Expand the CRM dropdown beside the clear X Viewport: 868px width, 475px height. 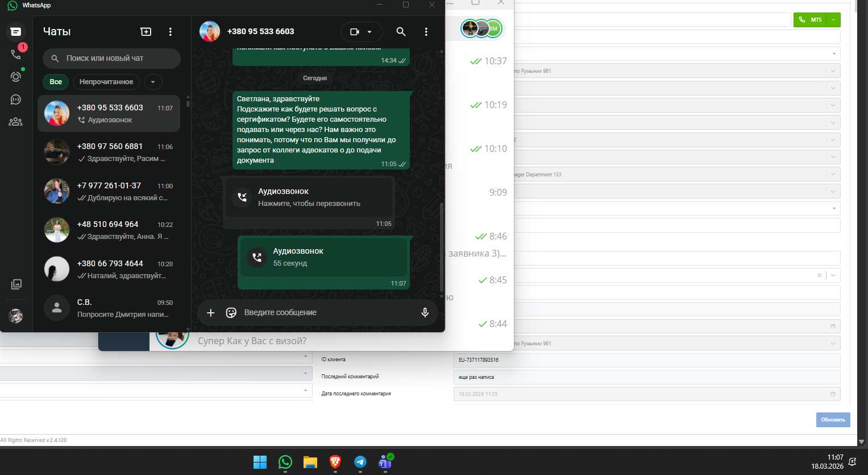tap(833, 275)
